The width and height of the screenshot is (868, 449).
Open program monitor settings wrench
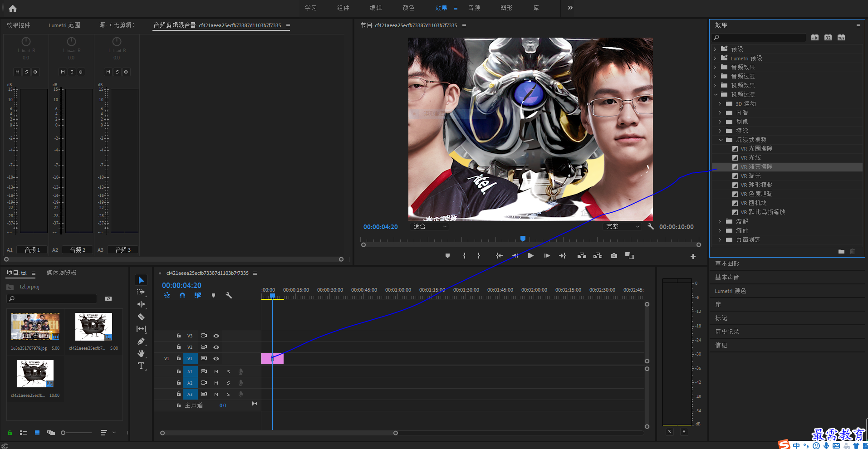click(650, 226)
